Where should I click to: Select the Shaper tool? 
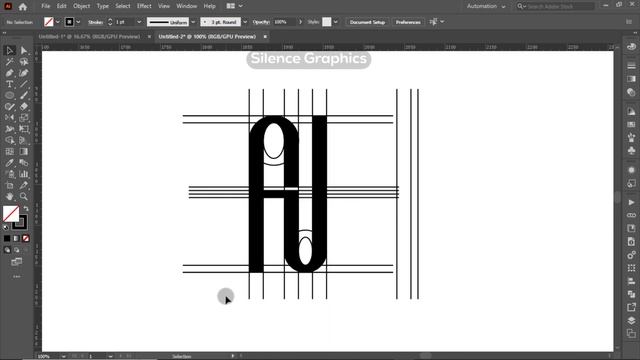10,107
